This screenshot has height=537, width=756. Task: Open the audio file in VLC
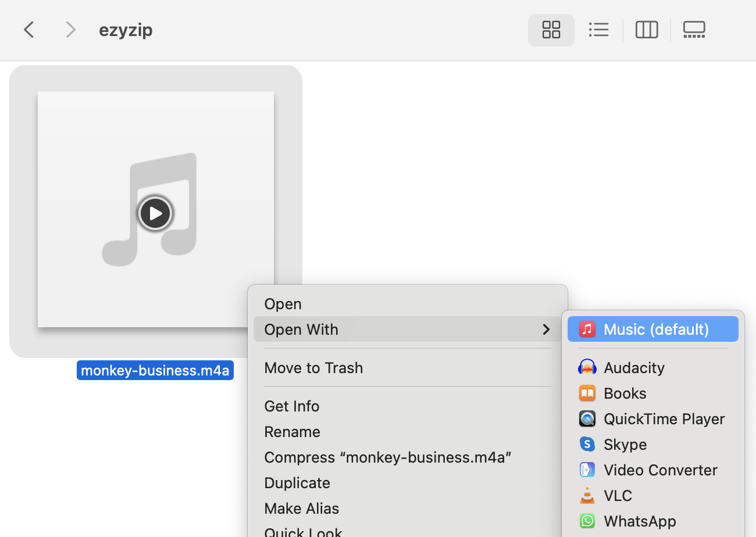(617, 495)
